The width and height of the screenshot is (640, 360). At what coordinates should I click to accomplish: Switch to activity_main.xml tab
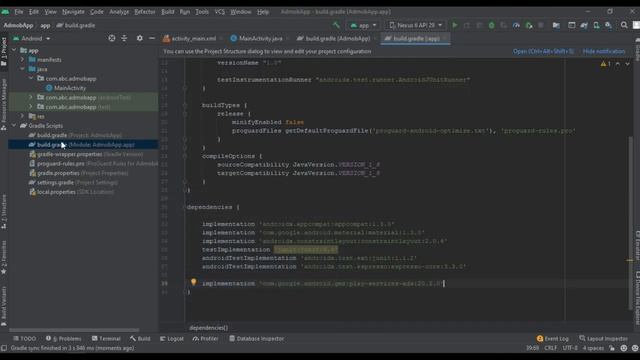(191, 38)
